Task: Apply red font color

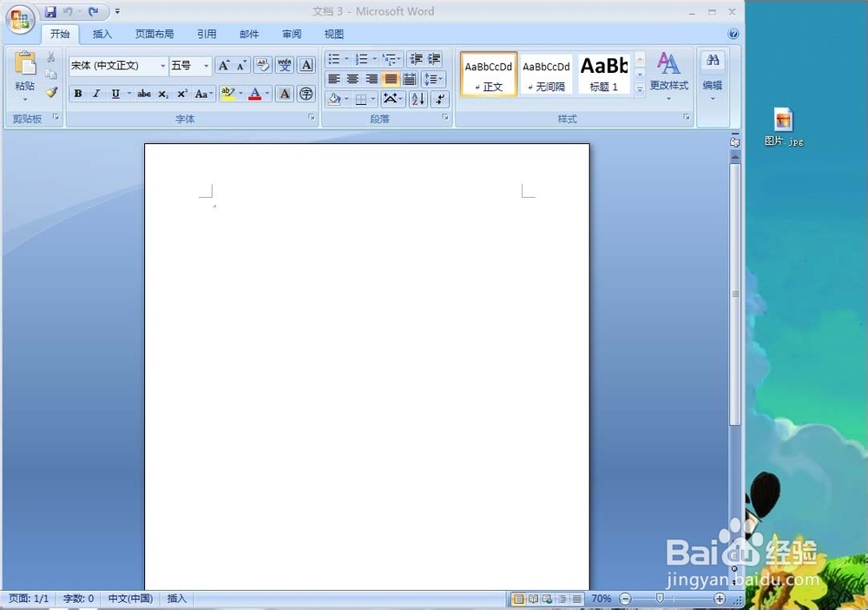Action: (x=255, y=94)
